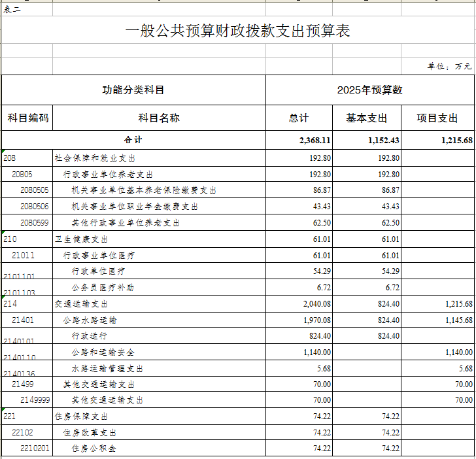Click the 2025年预算数 header cell
Screen dimensions: 476x459
(370, 90)
